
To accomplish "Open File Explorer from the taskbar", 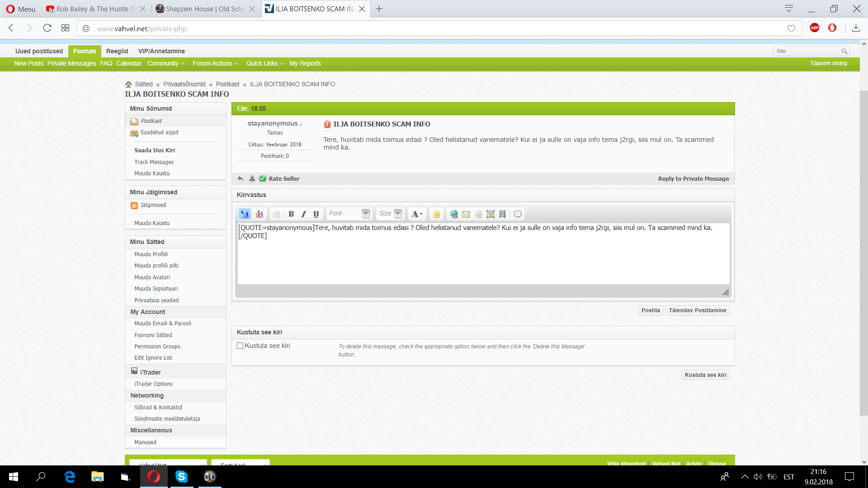I will (97, 476).
